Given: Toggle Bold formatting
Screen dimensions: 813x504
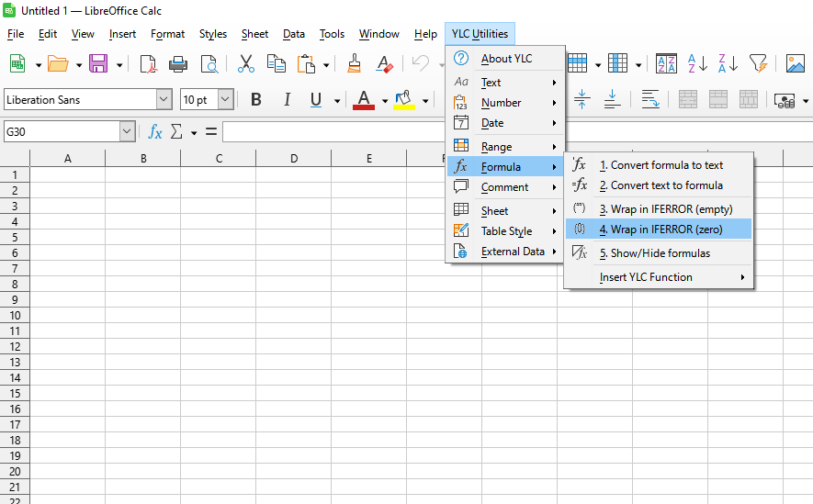Looking at the screenshot, I should pos(256,100).
